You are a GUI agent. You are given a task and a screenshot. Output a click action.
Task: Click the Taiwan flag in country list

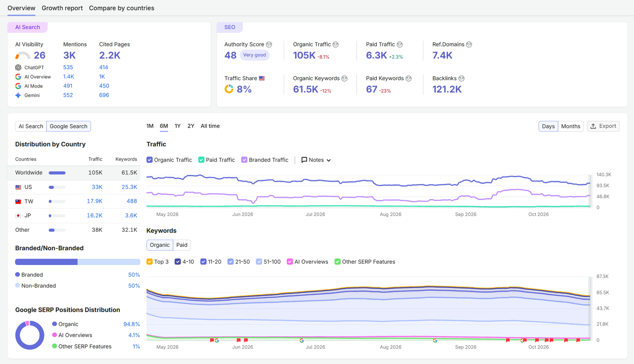[x=18, y=201]
